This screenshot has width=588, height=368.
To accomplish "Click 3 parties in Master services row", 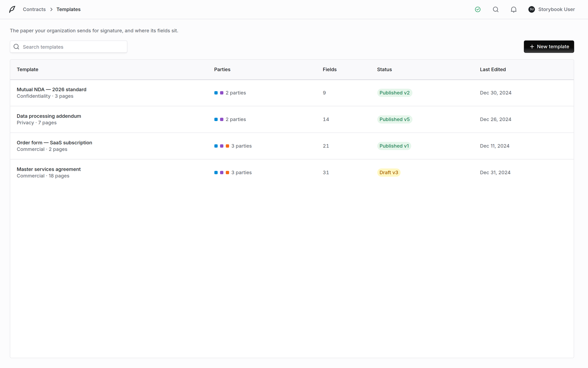I will click(241, 172).
